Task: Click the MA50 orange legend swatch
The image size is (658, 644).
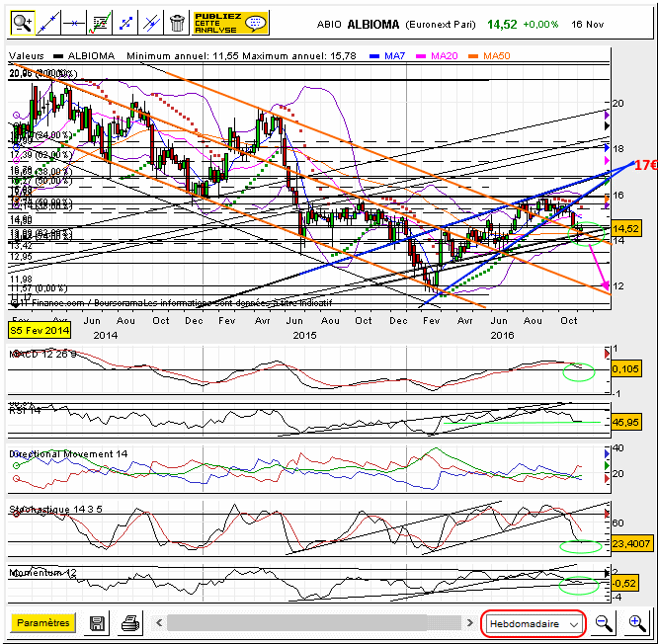Action: tap(473, 55)
